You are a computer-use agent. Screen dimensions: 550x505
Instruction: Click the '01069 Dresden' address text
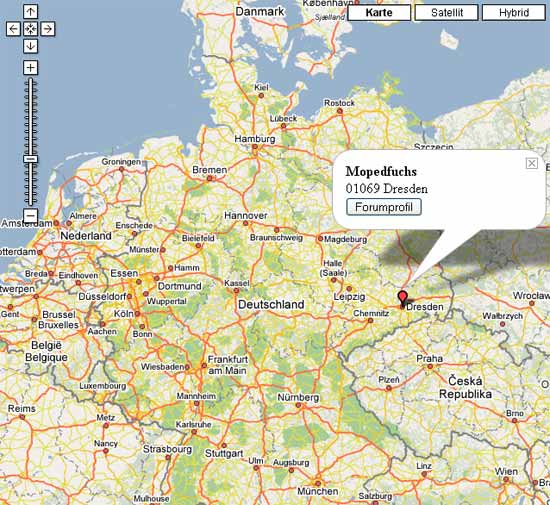tap(387, 189)
